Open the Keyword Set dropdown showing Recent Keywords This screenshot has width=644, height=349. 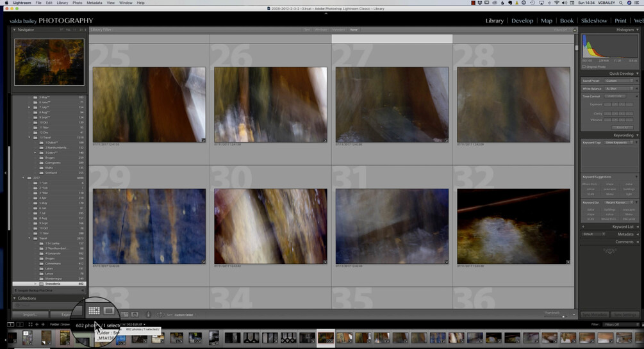tap(619, 202)
